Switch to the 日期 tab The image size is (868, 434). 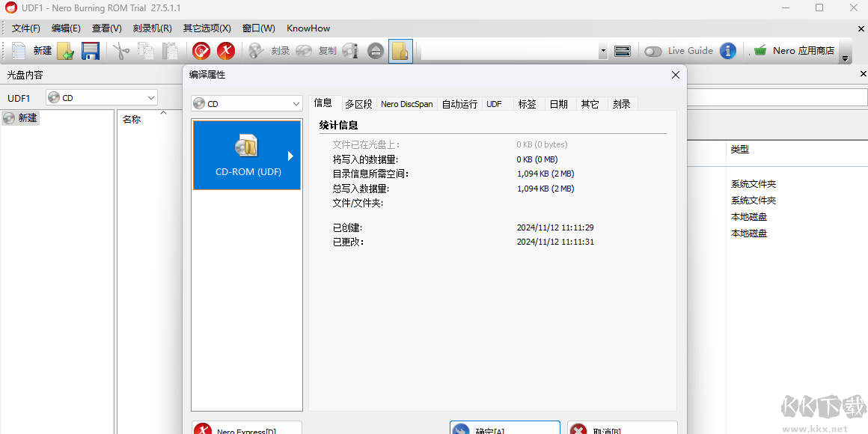pyautogui.click(x=559, y=104)
